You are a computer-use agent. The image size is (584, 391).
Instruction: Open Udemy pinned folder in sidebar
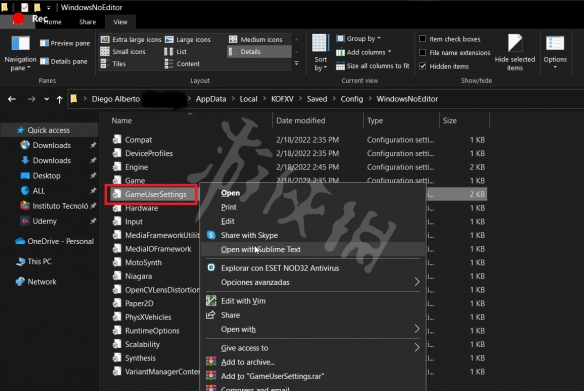[44, 221]
